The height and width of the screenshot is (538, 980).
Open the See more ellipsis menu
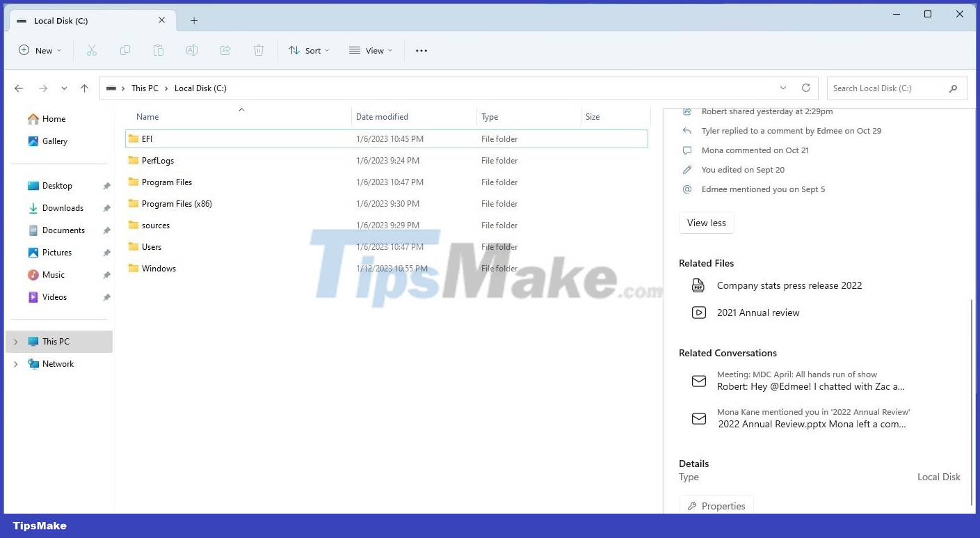pos(421,50)
